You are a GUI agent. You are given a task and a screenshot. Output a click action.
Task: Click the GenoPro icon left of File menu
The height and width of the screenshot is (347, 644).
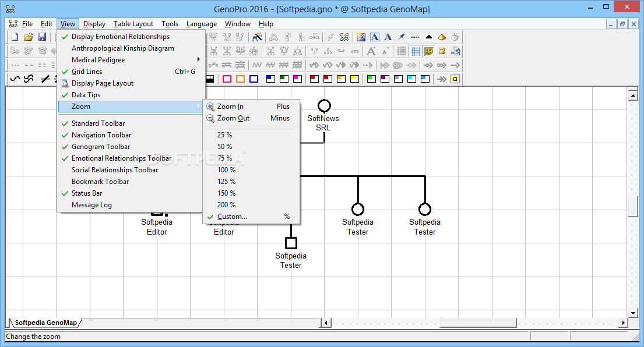pos(13,24)
